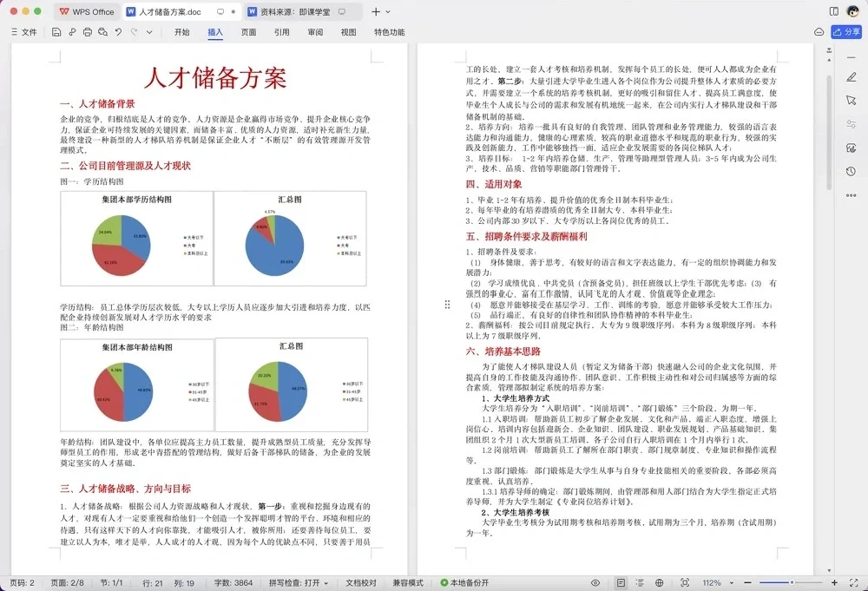Screen dimensions: 868x591
Task: Open the 文件 menu
Action: click(x=23, y=32)
